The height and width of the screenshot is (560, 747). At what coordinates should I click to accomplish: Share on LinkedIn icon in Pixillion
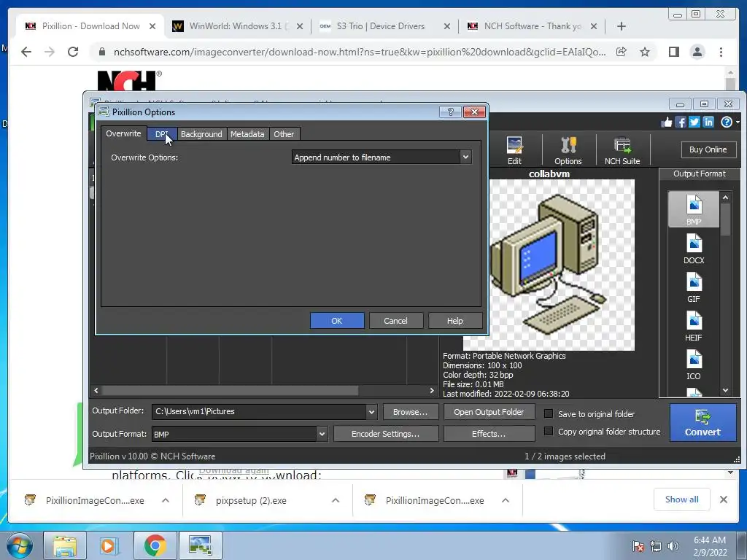pos(708,122)
